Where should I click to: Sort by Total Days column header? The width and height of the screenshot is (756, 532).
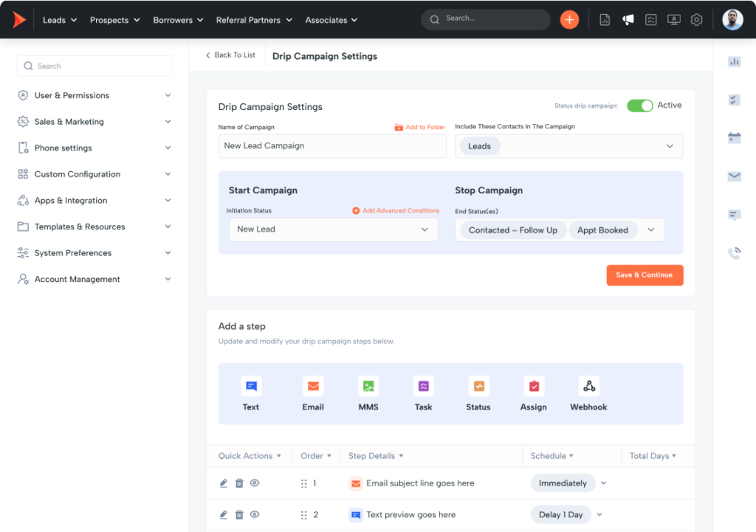653,456
